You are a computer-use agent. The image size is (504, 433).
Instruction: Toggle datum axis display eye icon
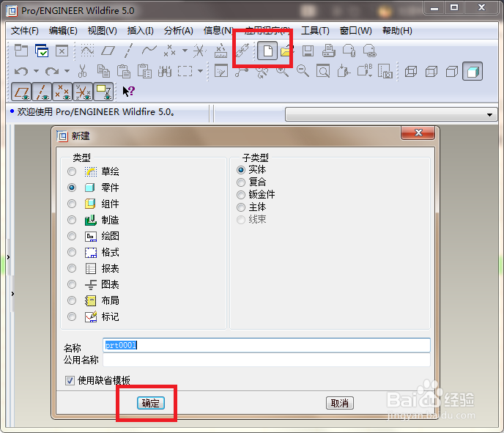coord(42,92)
